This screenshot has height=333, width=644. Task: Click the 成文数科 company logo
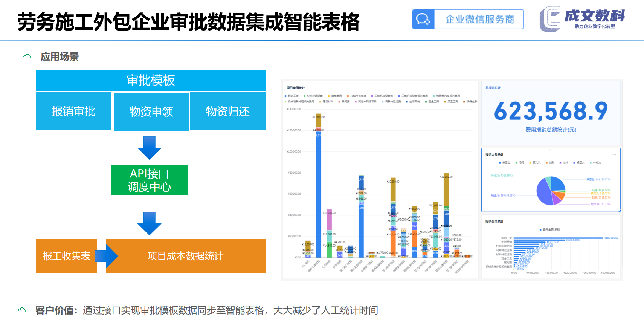[x=582, y=19]
